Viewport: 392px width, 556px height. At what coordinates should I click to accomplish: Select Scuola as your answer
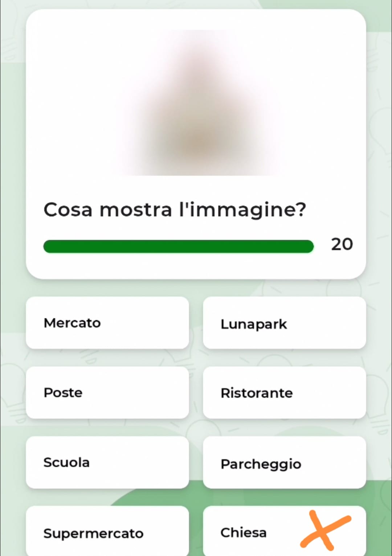click(107, 462)
